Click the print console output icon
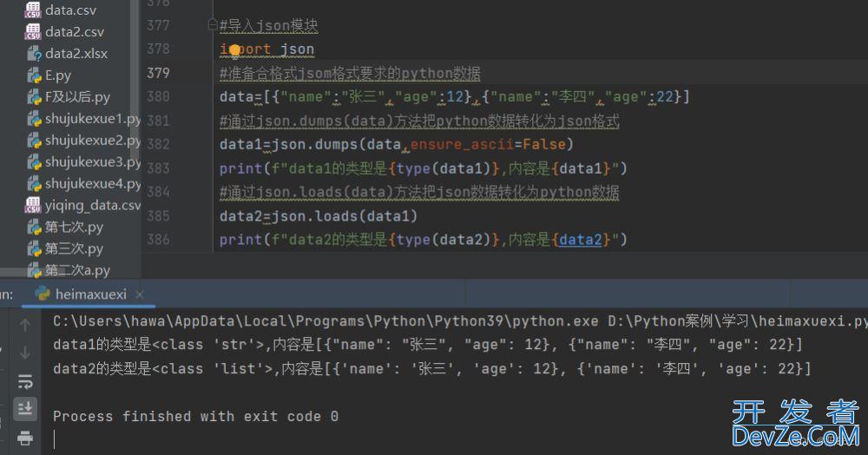 tap(25, 439)
